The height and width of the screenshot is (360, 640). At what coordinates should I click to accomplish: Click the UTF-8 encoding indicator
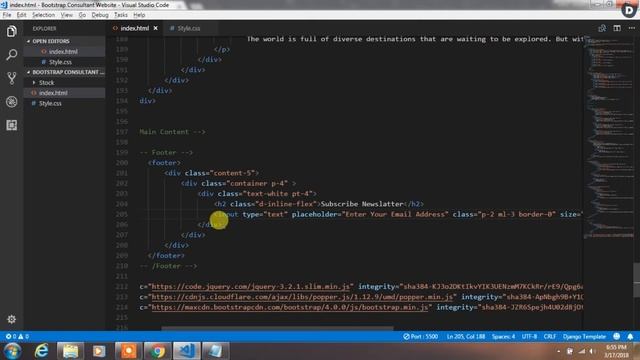(x=529, y=337)
